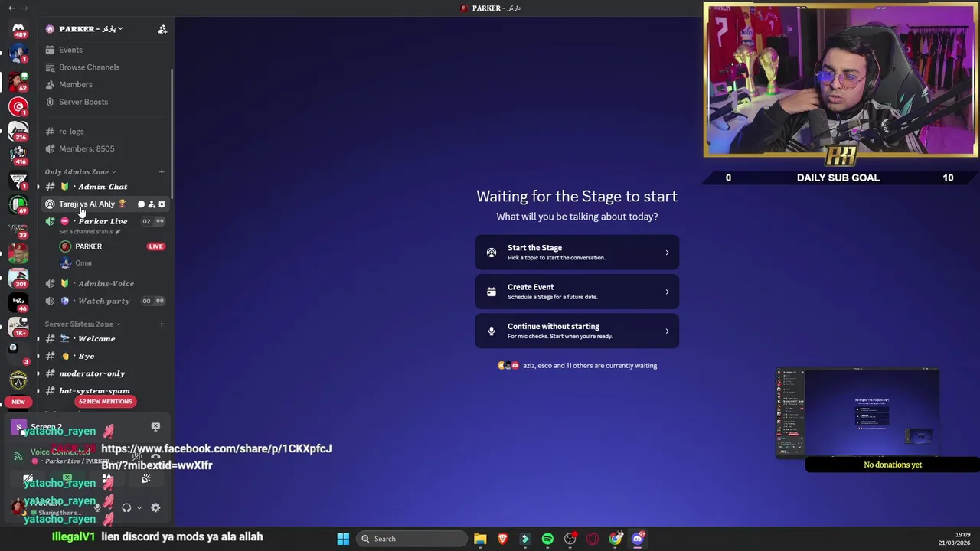Screen dimensions: 980x551
Task: Open Events in the sidebar
Action: 70,50
